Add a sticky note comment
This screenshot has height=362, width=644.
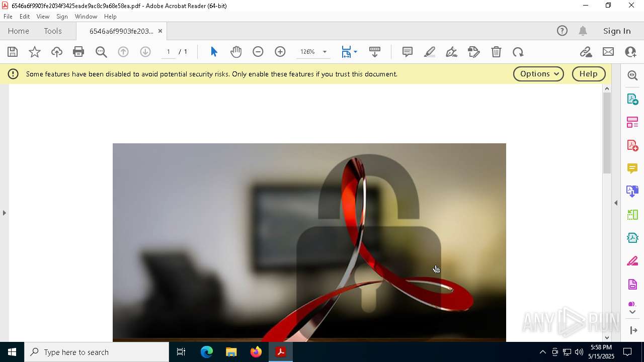coord(408,52)
